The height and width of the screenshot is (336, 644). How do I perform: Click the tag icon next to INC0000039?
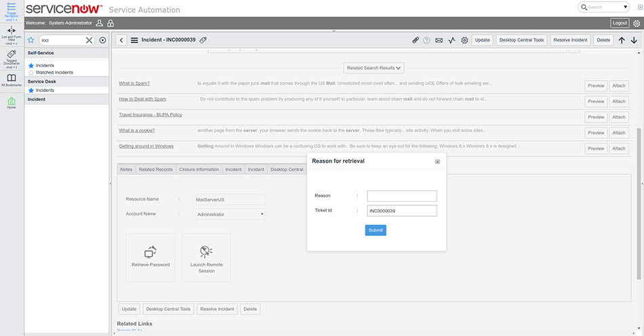(x=203, y=40)
